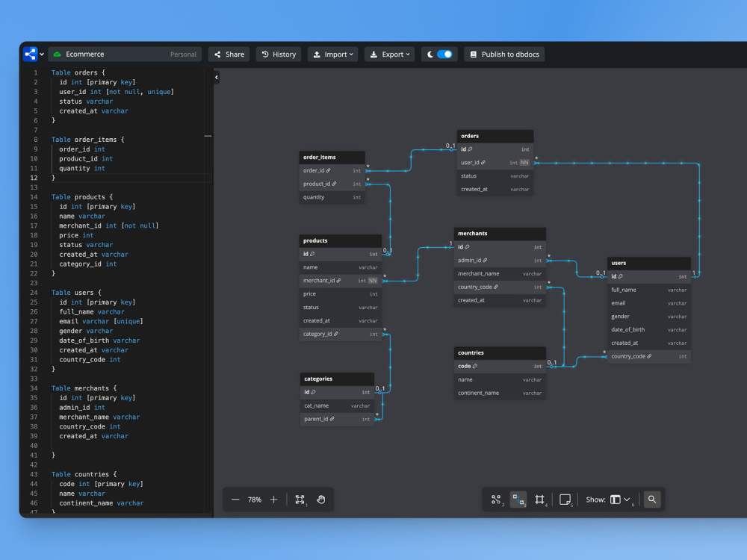Click Publish to dbdocs
Viewport: 747px width, 560px height.
pyautogui.click(x=504, y=55)
